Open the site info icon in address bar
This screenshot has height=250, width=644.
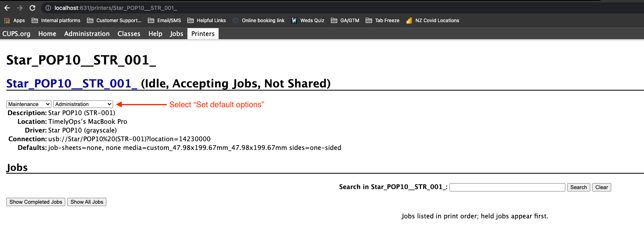pyautogui.click(x=48, y=8)
